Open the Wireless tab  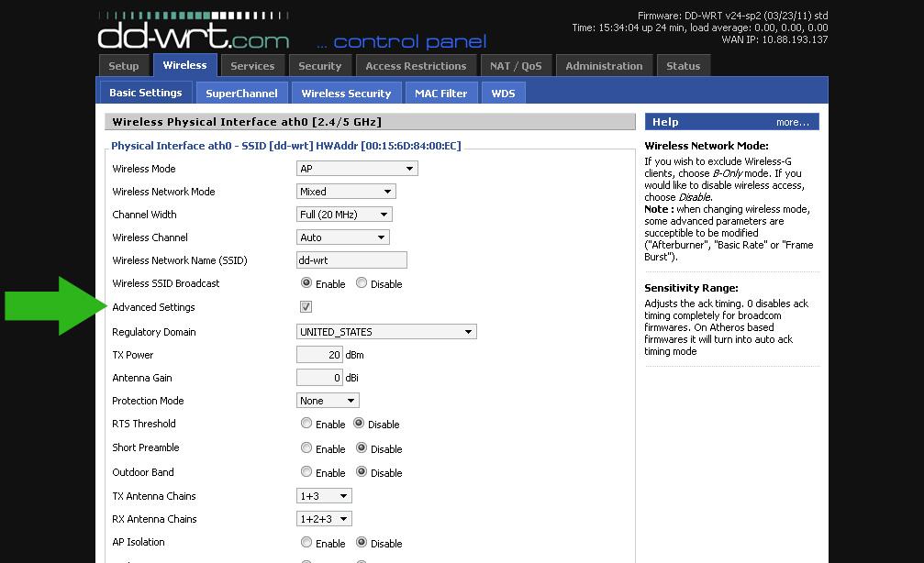[x=185, y=65]
